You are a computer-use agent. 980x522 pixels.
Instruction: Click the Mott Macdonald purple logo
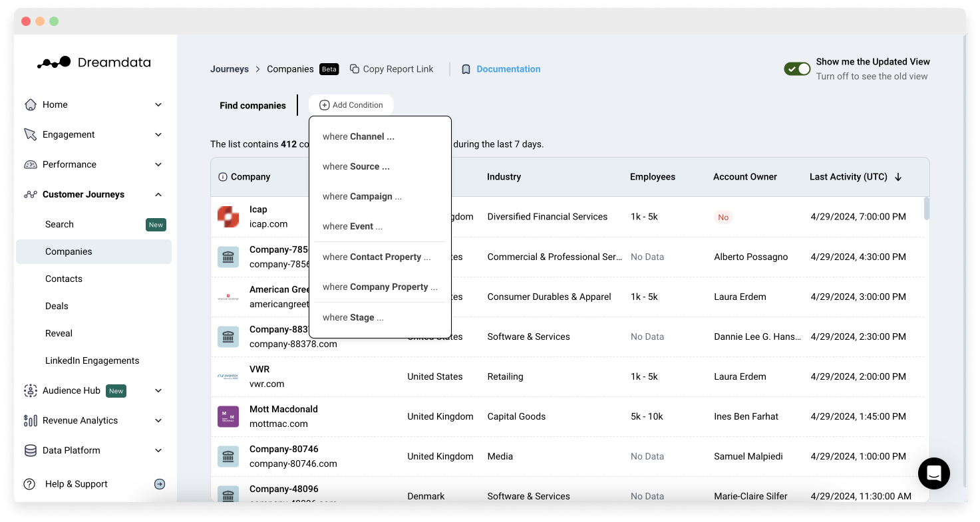228,416
